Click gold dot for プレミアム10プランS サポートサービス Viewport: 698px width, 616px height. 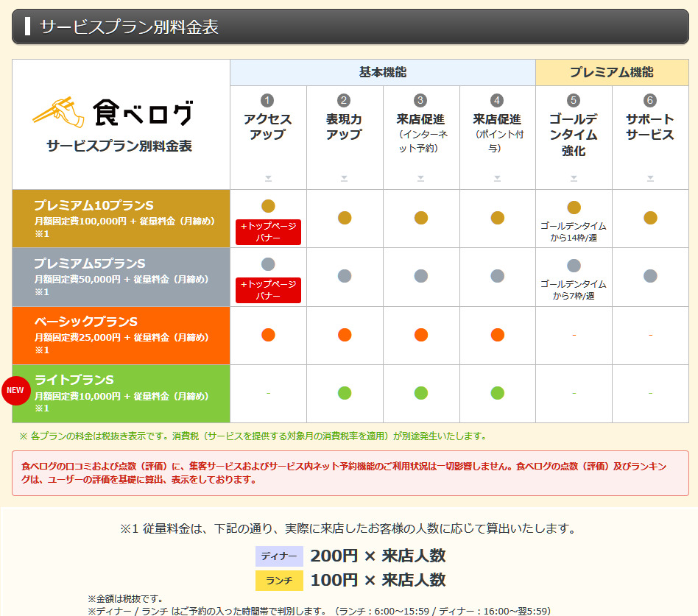click(x=650, y=218)
